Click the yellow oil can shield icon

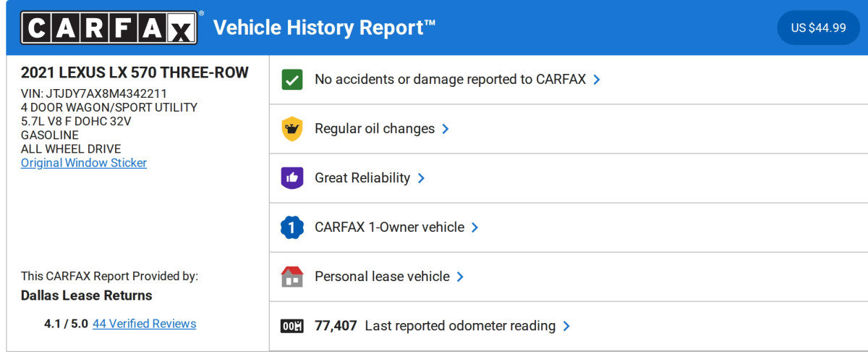point(292,129)
